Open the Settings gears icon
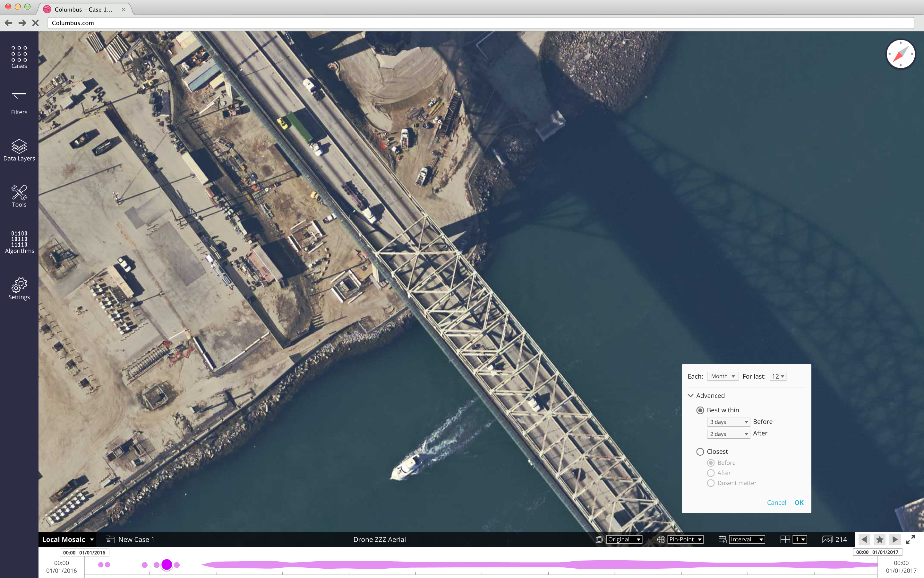 [19, 285]
